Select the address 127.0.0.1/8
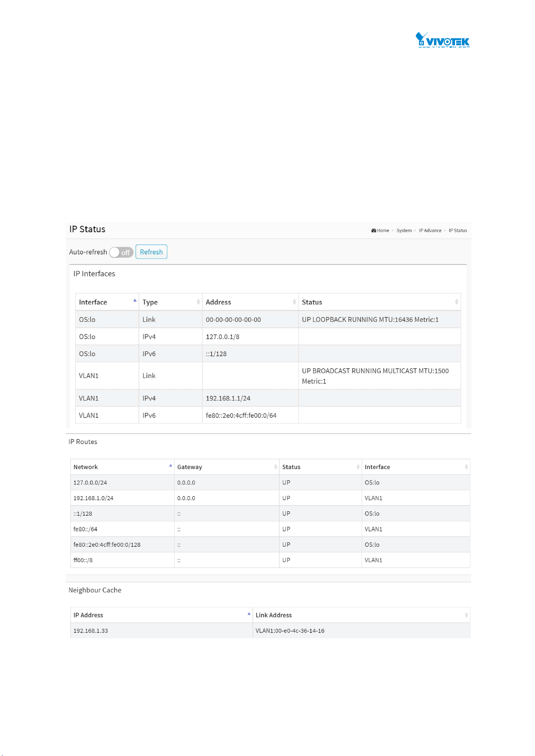 coord(223,337)
